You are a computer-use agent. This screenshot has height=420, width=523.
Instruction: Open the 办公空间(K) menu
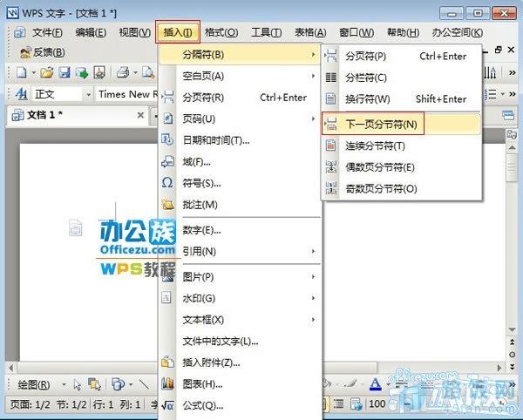(458, 32)
